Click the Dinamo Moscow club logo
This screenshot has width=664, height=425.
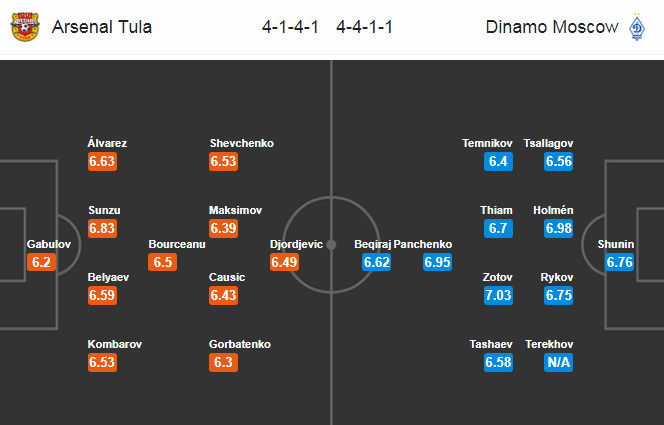click(x=636, y=27)
